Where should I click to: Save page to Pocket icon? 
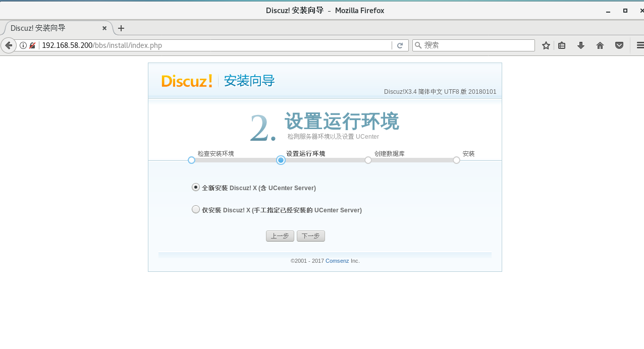point(619,45)
